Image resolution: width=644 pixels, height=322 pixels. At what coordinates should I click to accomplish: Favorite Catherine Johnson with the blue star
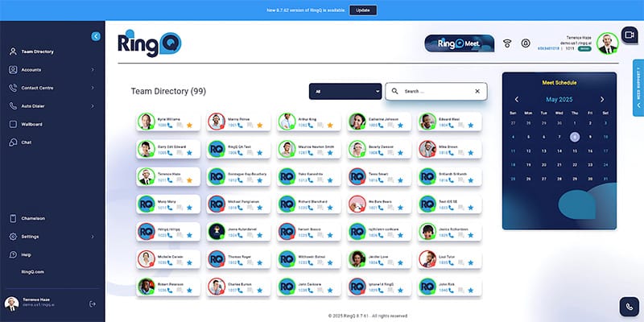400,126
